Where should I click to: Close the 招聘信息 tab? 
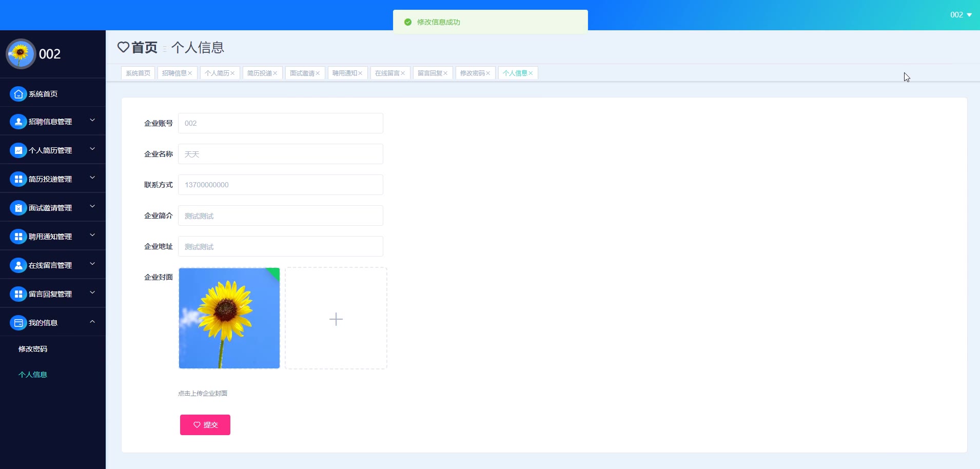click(x=190, y=73)
